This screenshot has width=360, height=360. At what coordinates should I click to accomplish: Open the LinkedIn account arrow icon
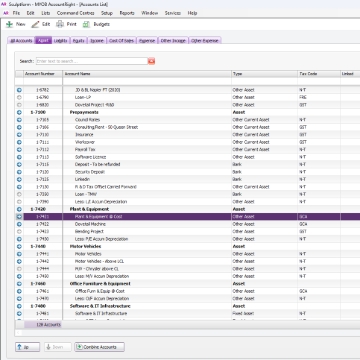[19, 179]
